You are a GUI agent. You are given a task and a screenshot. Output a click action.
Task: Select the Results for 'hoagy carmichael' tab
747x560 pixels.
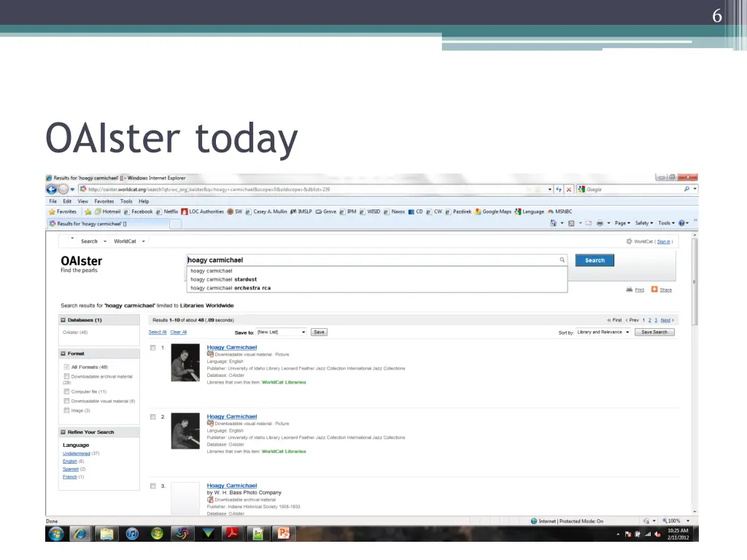pos(109,223)
